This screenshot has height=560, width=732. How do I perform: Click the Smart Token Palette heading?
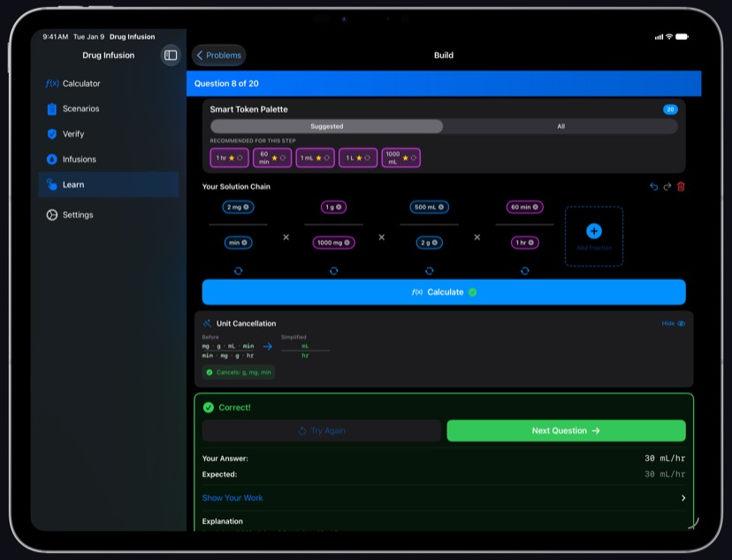tap(248, 110)
